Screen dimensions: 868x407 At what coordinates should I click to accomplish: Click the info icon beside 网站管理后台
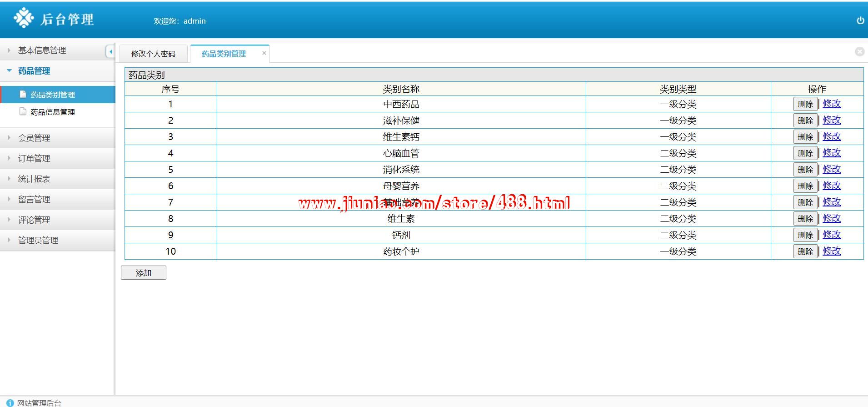(10, 403)
